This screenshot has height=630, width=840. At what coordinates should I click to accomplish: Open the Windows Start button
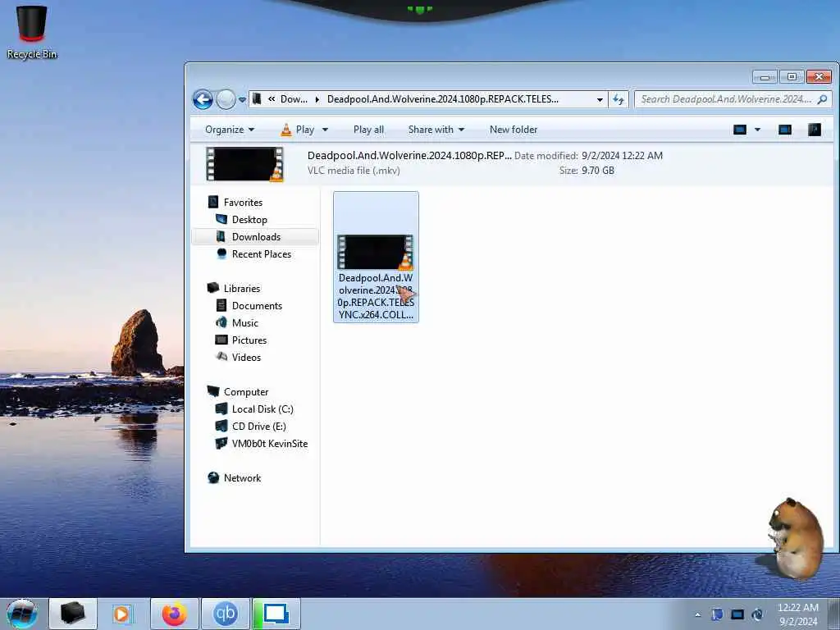click(21, 614)
